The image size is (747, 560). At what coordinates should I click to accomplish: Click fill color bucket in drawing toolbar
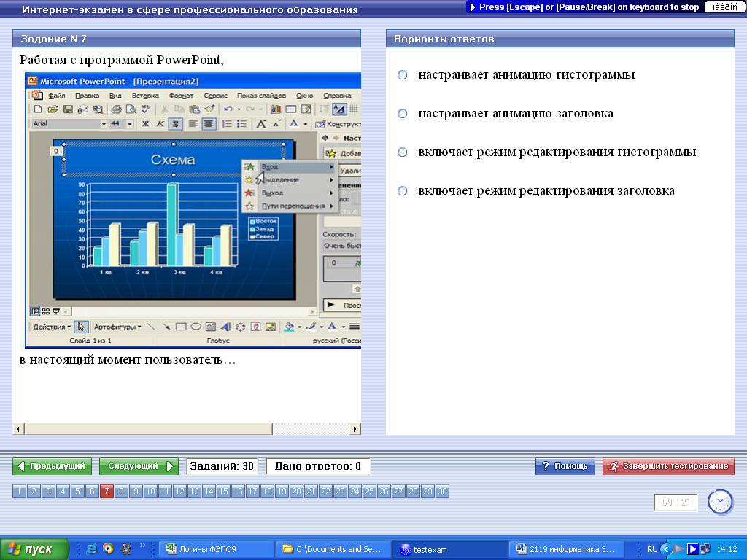click(x=289, y=327)
